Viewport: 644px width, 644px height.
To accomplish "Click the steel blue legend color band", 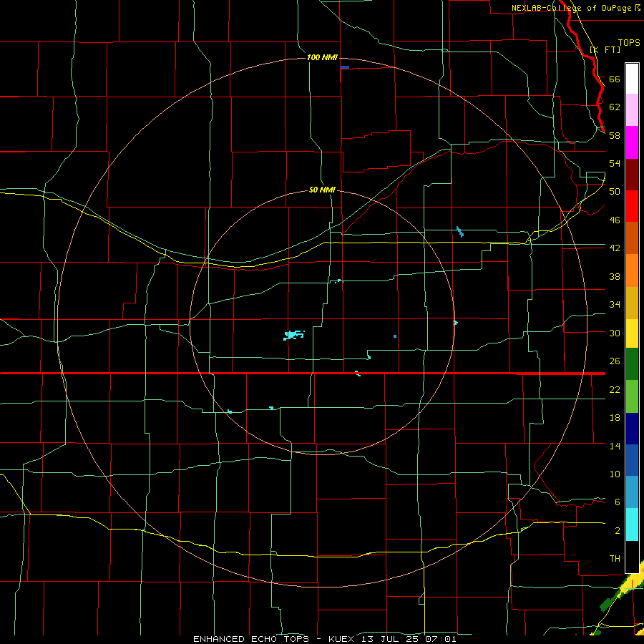I will click(632, 492).
